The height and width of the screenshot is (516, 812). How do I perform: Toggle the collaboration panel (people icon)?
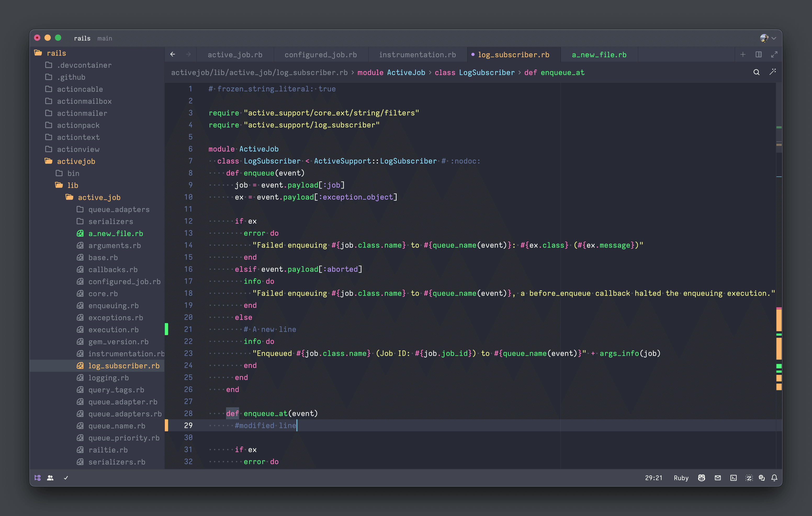50,478
